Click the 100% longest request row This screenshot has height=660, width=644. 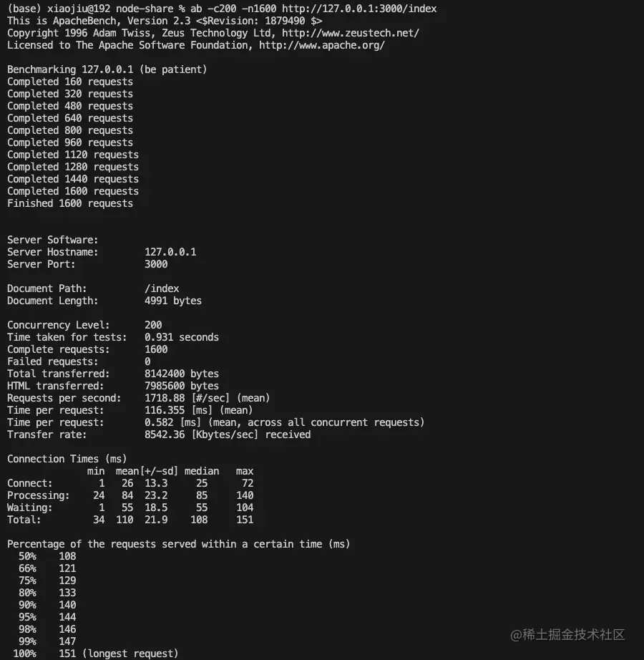(96, 654)
